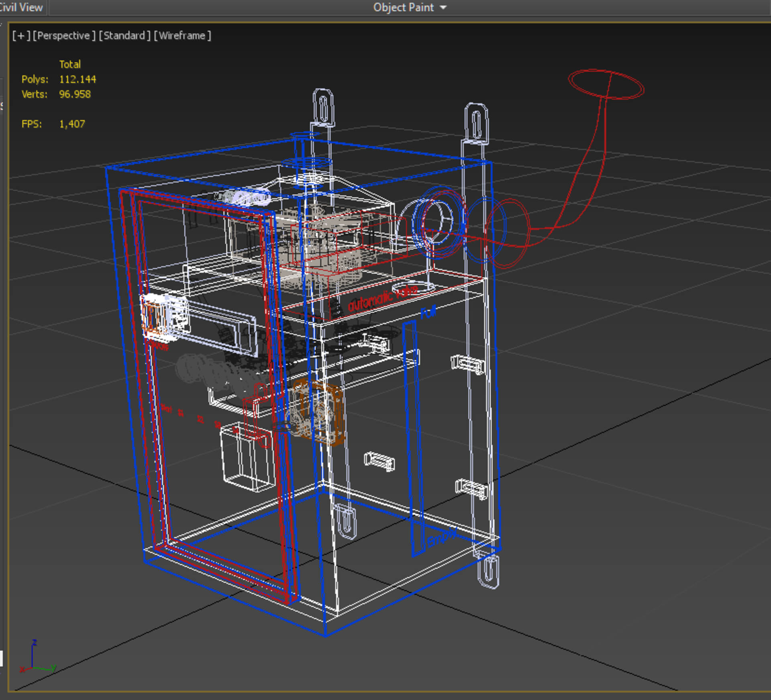
Task: Select the red ring atop the hose
Action: 606,84
